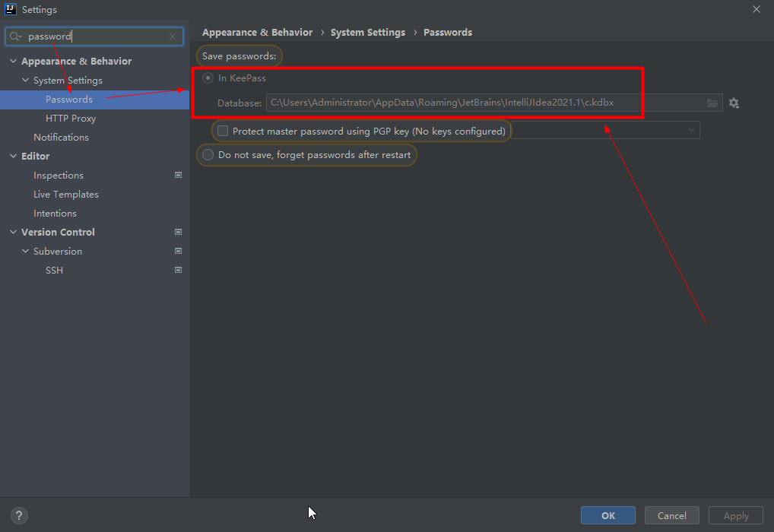Viewport: 774px width, 532px height.
Task: Select the System Settings tree item
Action: (68, 81)
